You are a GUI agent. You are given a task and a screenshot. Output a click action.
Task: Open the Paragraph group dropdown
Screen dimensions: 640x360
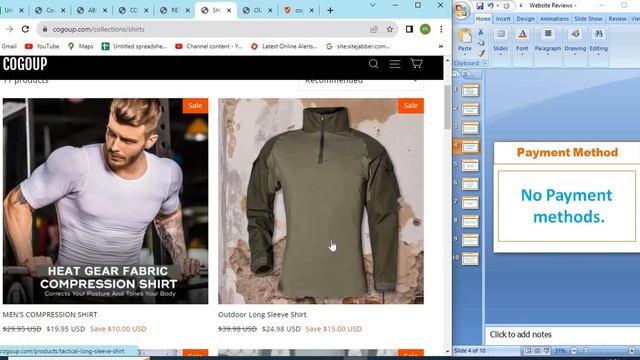tap(548, 41)
